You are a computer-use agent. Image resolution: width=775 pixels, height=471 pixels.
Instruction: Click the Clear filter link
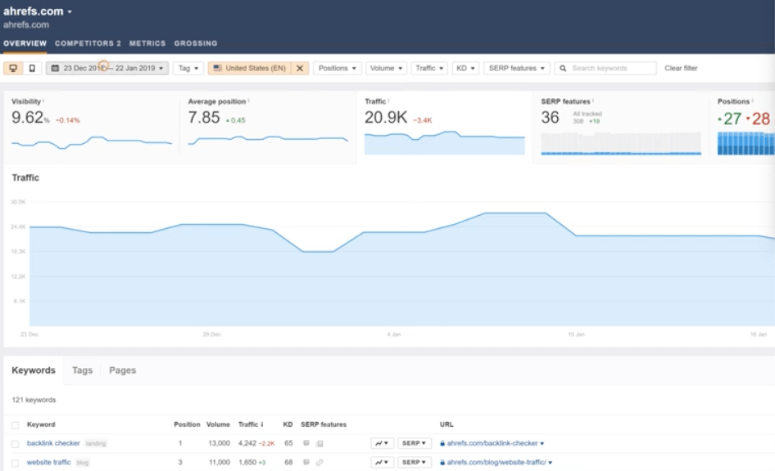[681, 68]
